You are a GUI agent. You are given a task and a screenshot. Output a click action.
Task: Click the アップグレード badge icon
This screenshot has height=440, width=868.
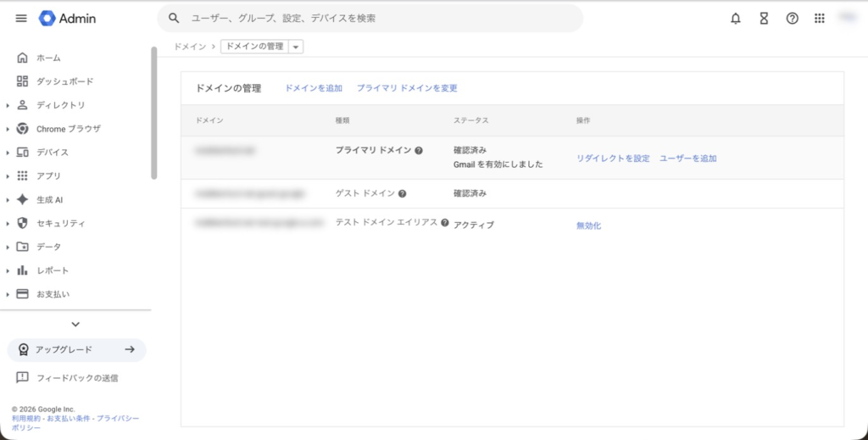tap(23, 350)
